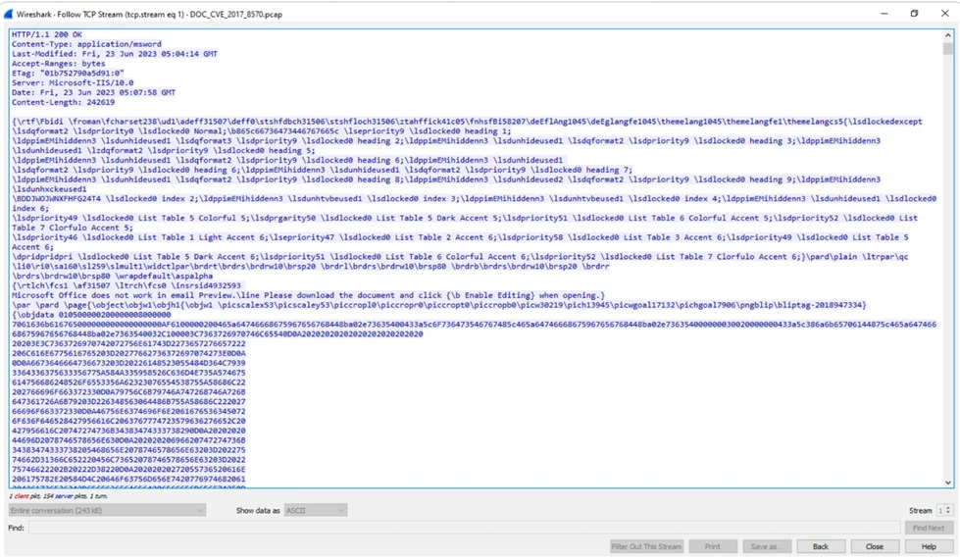960x560 pixels.
Task: Close the window with the X icon
Action: (944, 14)
